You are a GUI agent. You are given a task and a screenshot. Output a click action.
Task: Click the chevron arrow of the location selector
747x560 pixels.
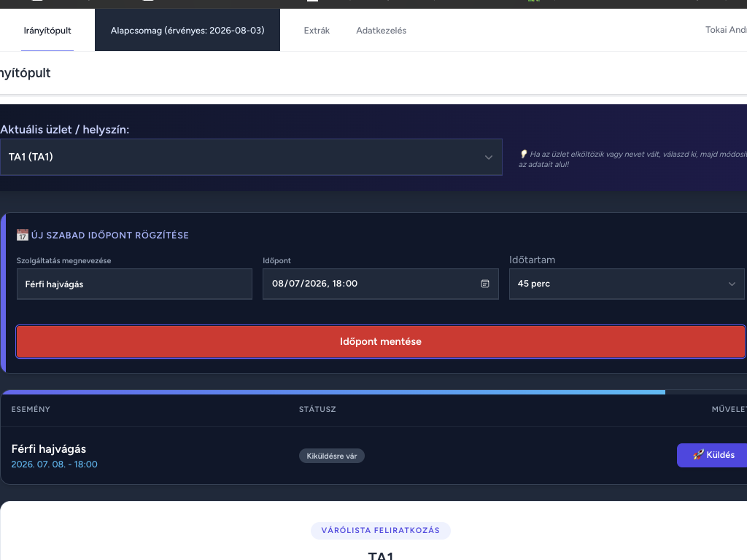(488, 157)
